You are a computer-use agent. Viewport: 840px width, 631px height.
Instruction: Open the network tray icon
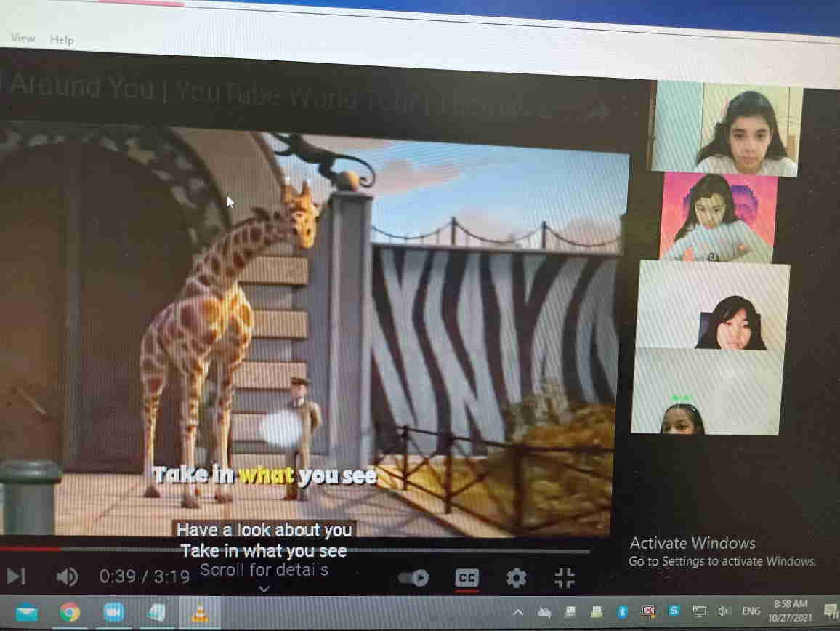tap(699, 611)
